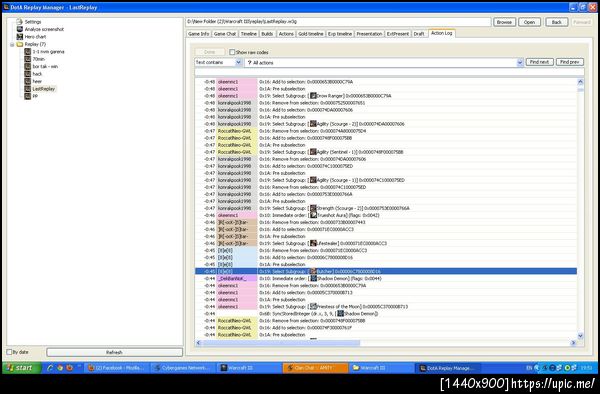Select the '1-1 nvm garena' replay icon
Image resolution: width=600 pixels, height=394 pixels.
click(27, 52)
